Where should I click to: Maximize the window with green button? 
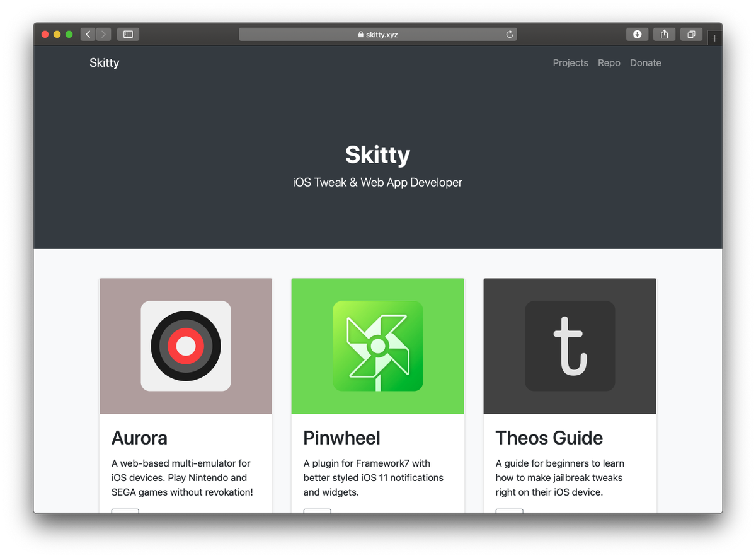point(69,34)
